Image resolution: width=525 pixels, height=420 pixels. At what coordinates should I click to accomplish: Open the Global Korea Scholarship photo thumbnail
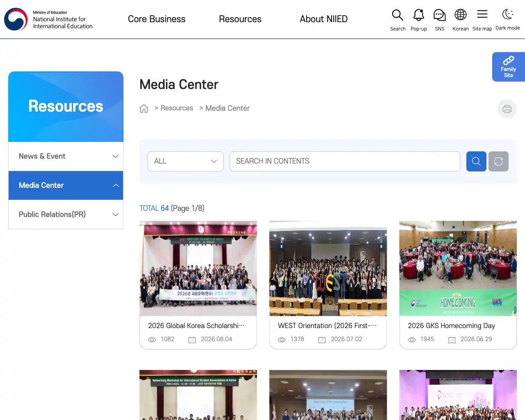click(198, 269)
